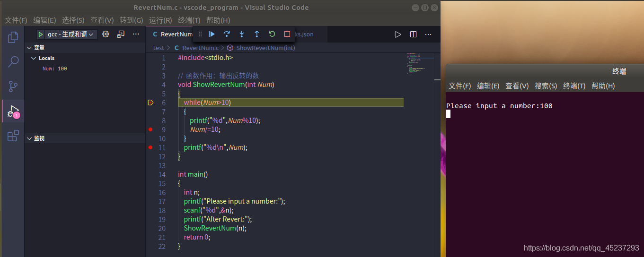Open the 帮助(H) menu in VS Code
The image size is (644, 257).
218,20
